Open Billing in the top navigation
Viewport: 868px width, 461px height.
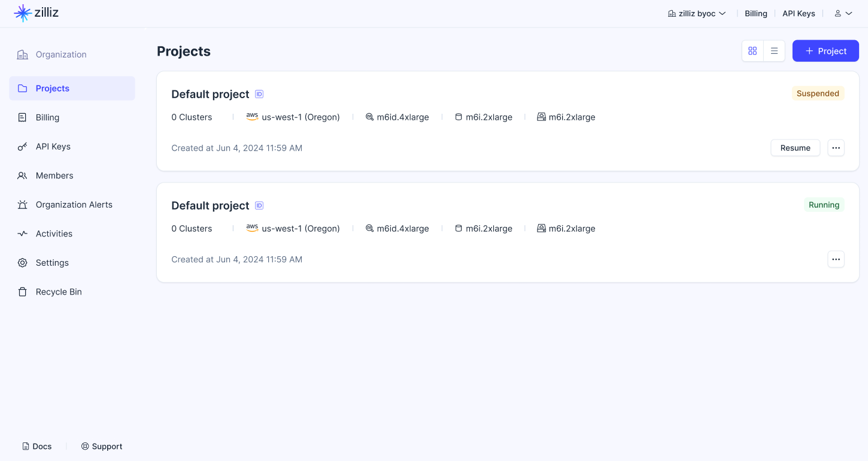755,13
